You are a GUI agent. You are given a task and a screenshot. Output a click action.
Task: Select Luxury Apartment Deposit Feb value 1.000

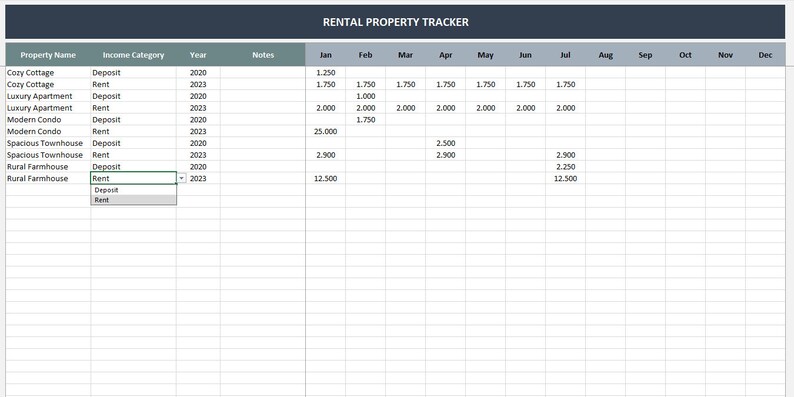(366, 96)
